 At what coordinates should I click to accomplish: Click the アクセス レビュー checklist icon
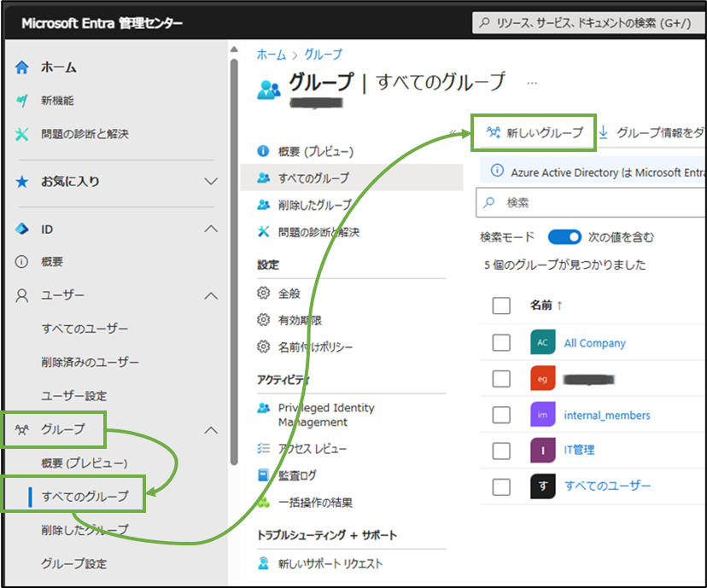[263, 448]
